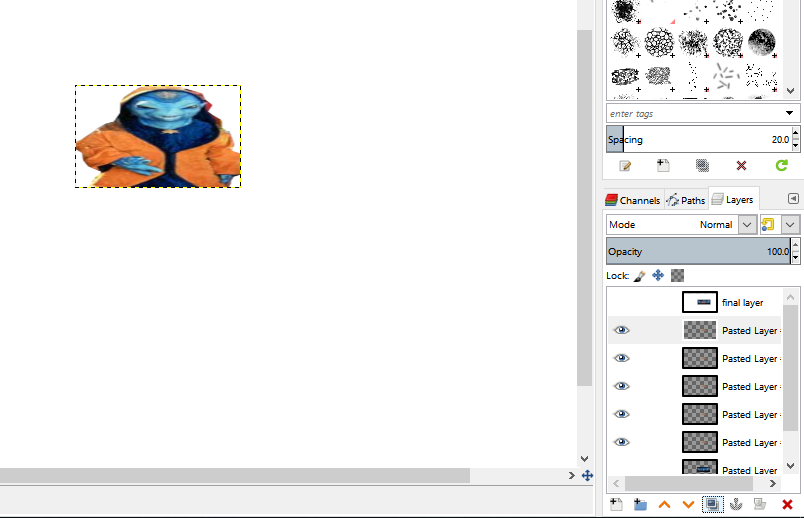The height and width of the screenshot is (518, 804).
Task: Click the alien character image on canvas
Action: click(158, 136)
